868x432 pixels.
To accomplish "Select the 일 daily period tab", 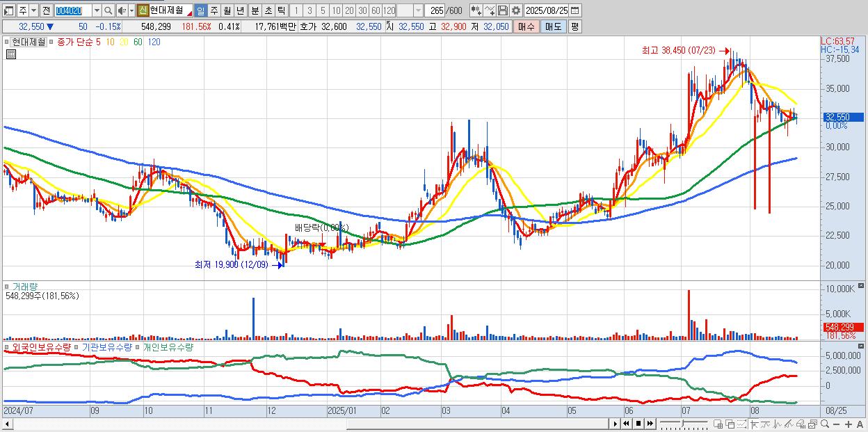I will pos(200,10).
